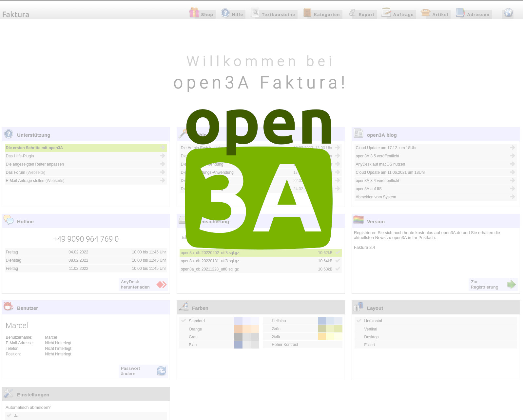
Task: Select backup open3a_db.20220131_utf8.sql.gz
Action: click(x=261, y=261)
